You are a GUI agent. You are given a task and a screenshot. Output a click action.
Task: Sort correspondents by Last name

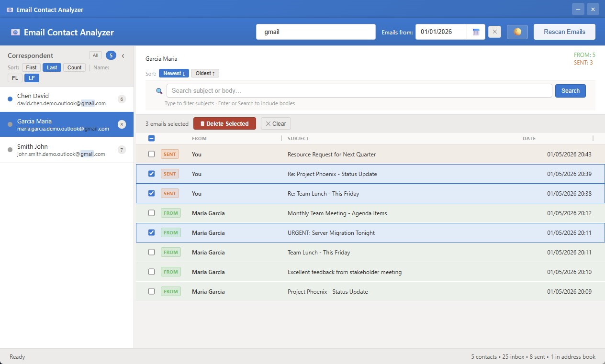tap(52, 67)
